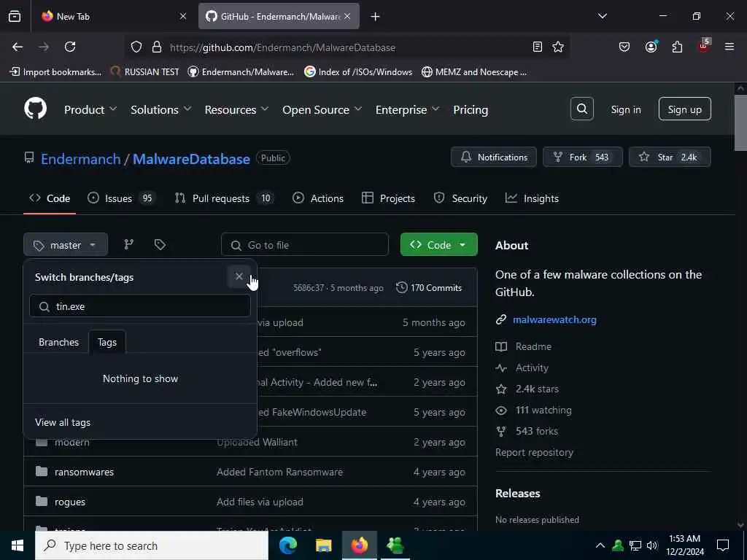Switch to the Projects tab
747x560 pixels.
coord(388,198)
